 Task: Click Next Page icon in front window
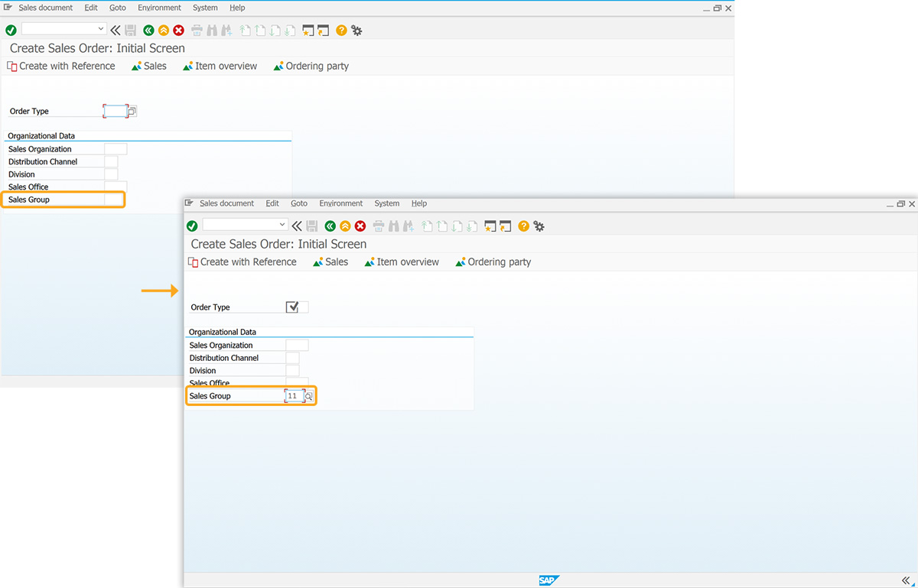(x=456, y=226)
